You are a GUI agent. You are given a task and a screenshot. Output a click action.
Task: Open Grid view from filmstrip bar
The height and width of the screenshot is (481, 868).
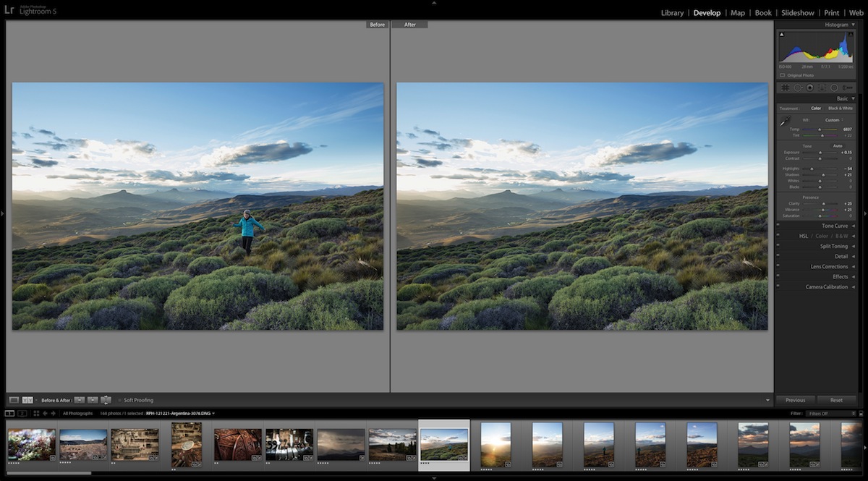[36, 414]
